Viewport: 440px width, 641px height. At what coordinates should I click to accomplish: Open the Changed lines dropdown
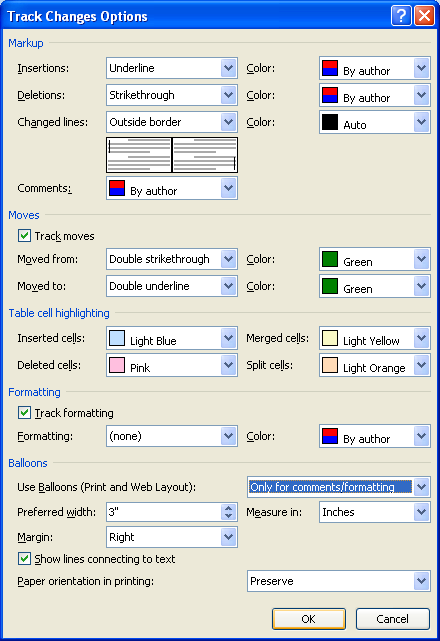[x=172, y=122]
